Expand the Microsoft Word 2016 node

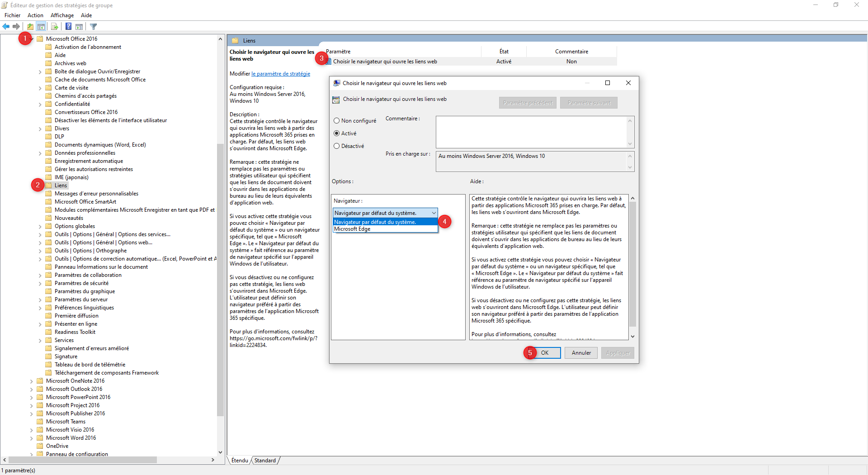[31, 438]
